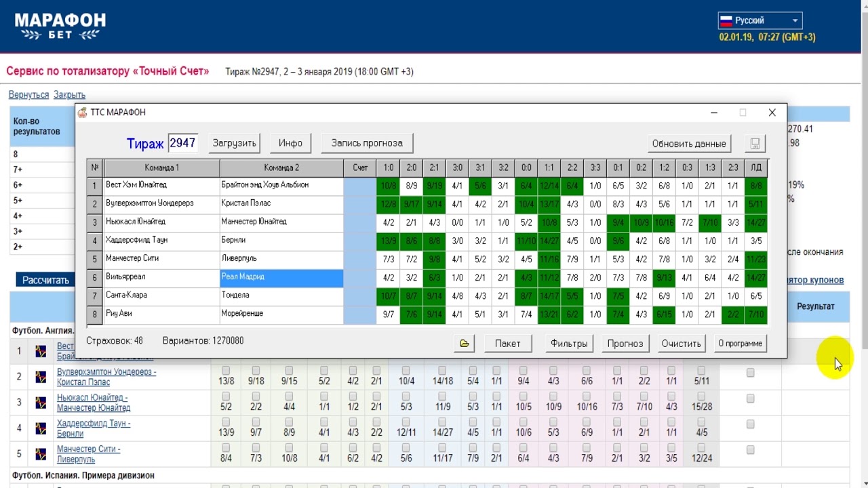Image resolution: width=868 pixels, height=488 pixels.
Task: Tick the checkbox above 9/18, Вулверхэмптон row
Action: 256,371
